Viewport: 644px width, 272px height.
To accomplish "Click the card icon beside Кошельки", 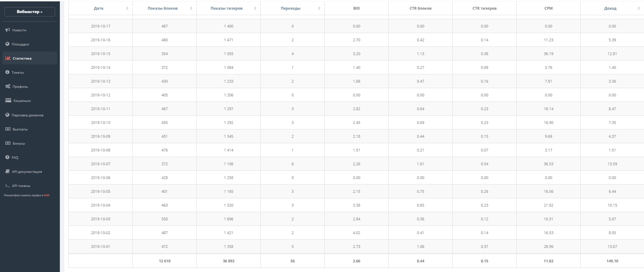I will [8, 101].
